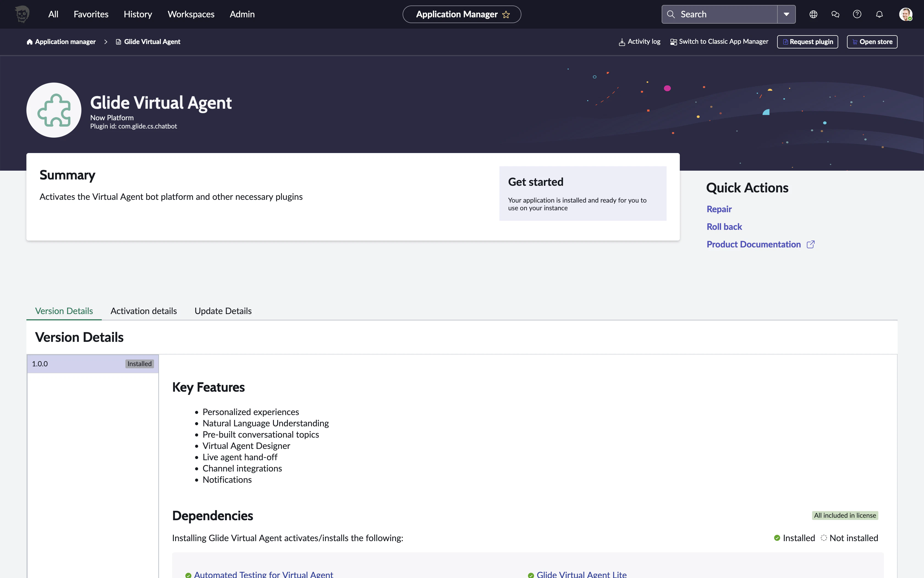Expand the search options dropdown arrow
Screen dimensions: 924x578
[787, 14]
